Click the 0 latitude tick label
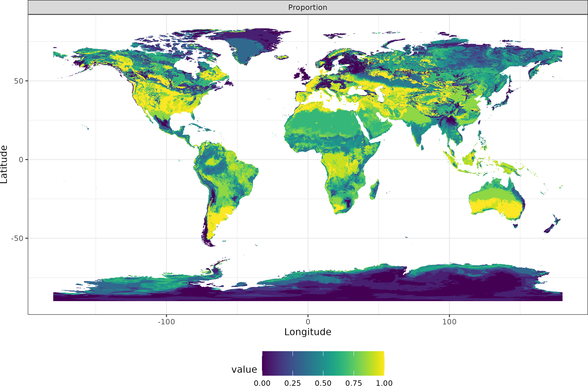This screenshot has width=588, height=392. 21,160
